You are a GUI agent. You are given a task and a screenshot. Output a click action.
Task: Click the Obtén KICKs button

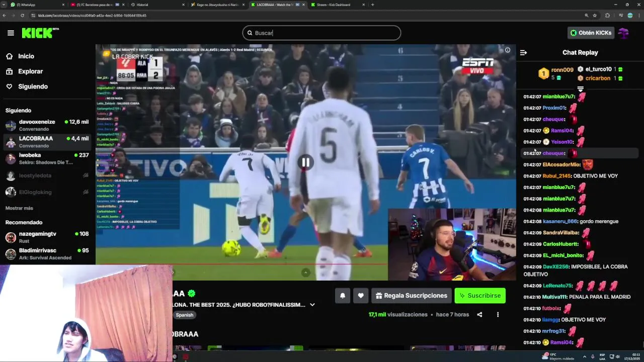coord(591,33)
